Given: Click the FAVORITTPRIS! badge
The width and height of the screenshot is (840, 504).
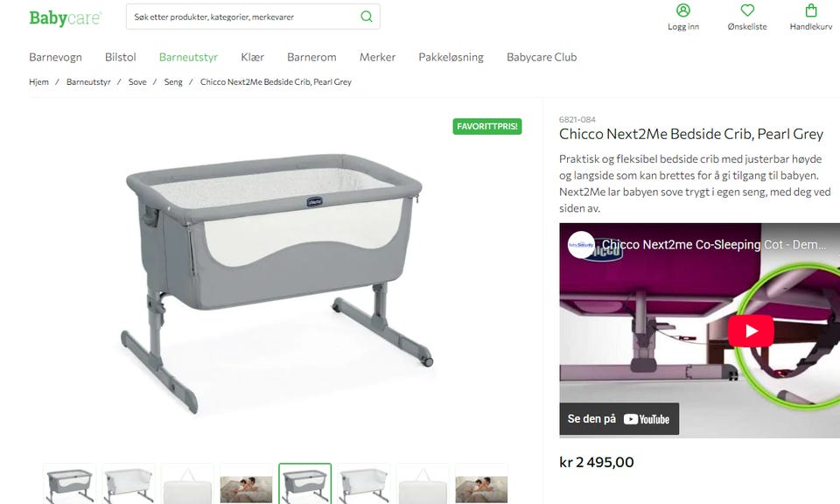Looking at the screenshot, I should pyautogui.click(x=487, y=126).
